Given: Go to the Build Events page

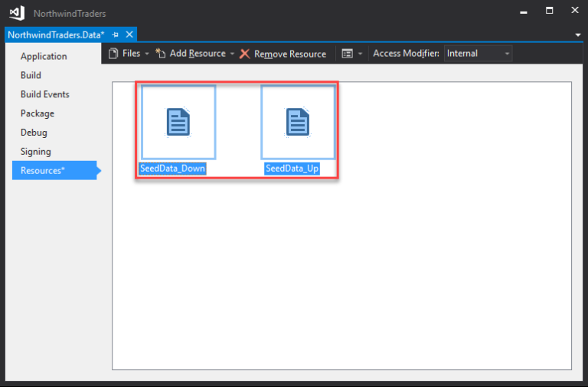Looking at the screenshot, I should pyautogui.click(x=45, y=95).
